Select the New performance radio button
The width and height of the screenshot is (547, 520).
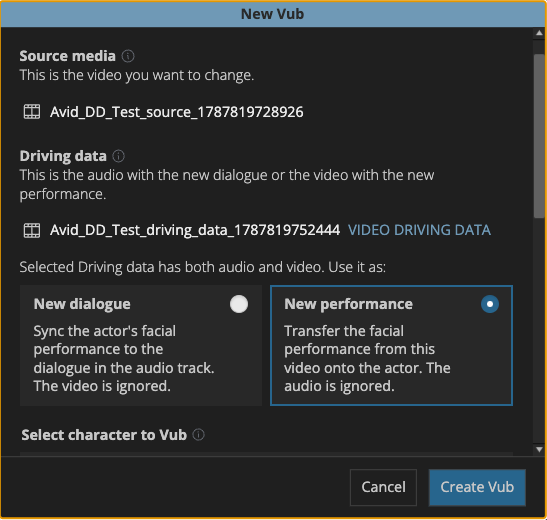490,304
